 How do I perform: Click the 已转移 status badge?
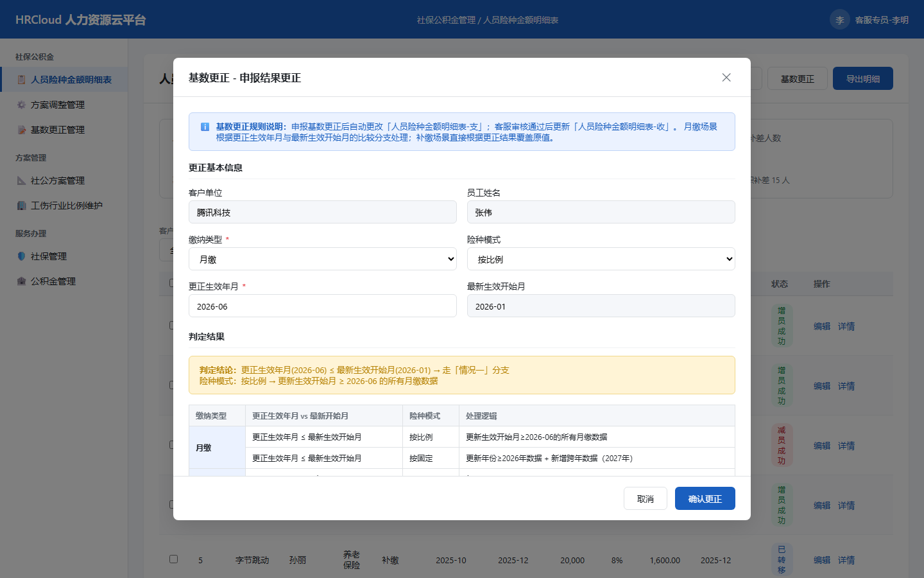pos(782,559)
